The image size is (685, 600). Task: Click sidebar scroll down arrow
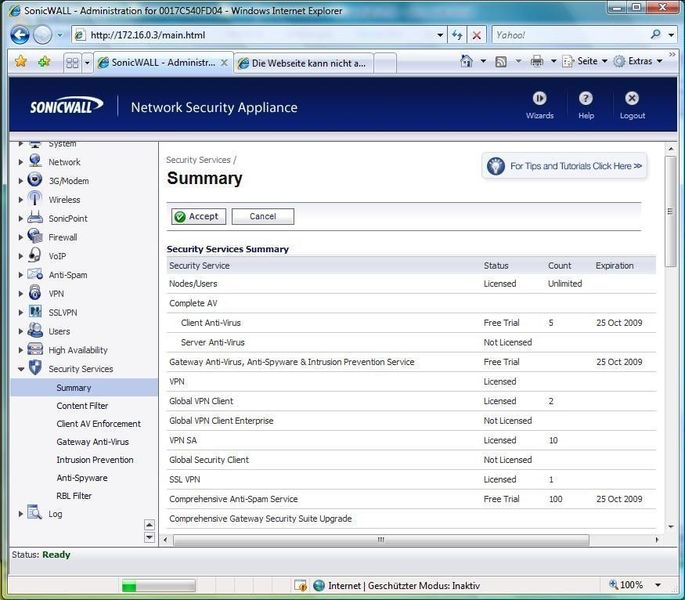(149, 537)
